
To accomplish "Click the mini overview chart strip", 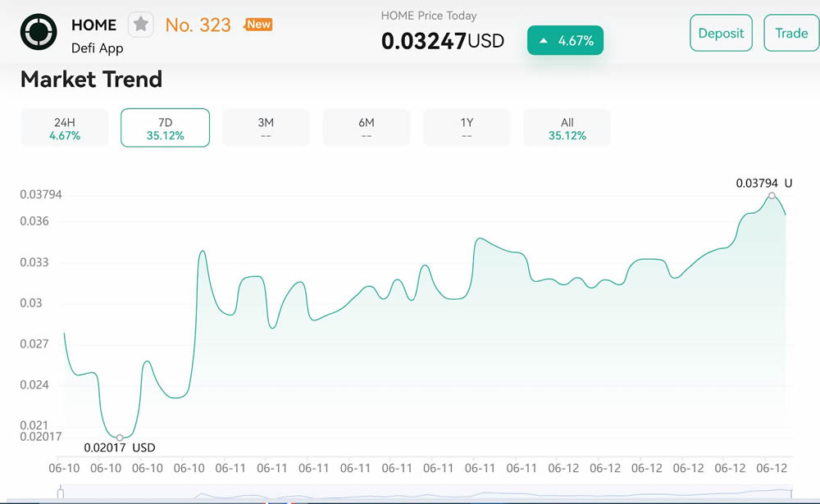I will [x=426, y=493].
